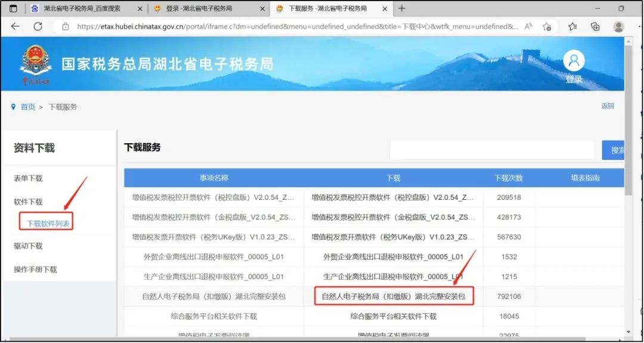
Task: Download 增值税发票税控开票软件（金税盘版 link
Action: pos(394,217)
